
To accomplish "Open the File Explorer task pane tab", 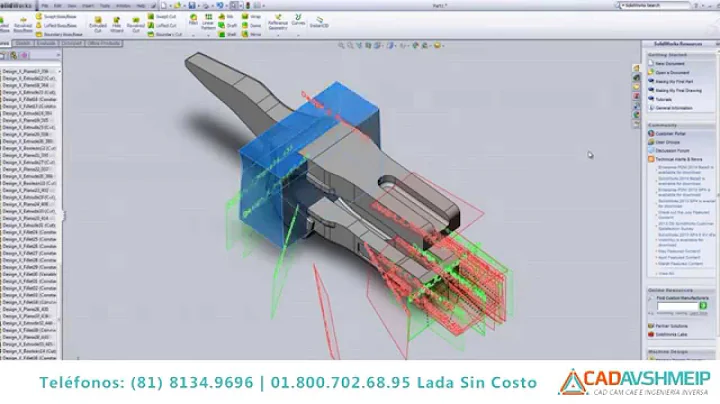I will 636,87.
